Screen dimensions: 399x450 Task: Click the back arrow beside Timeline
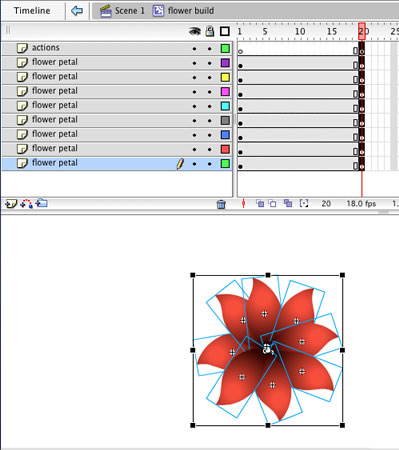pyautogui.click(x=77, y=11)
